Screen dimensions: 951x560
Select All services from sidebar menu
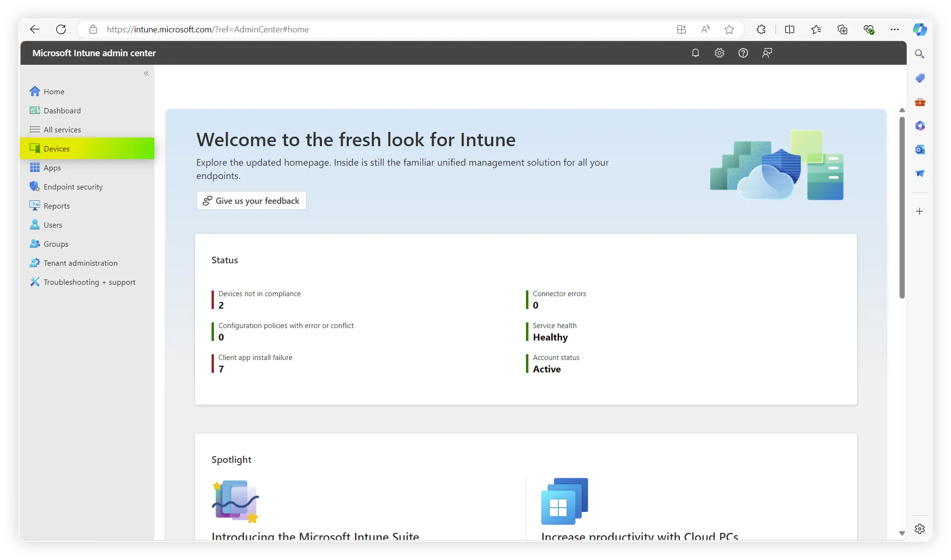(x=62, y=130)
